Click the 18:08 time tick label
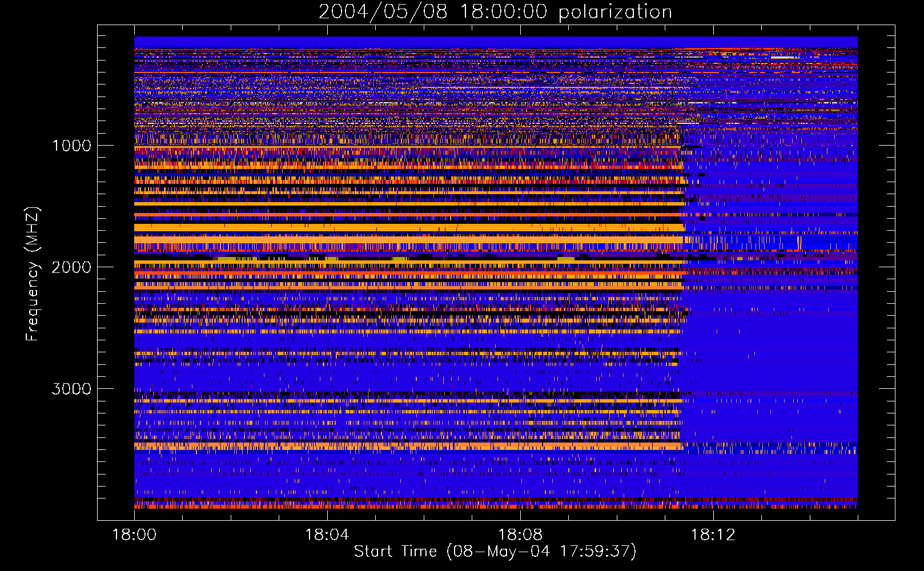Image resolution: width=924 pixels, height=571 pixels. click(x=520, y=534)
